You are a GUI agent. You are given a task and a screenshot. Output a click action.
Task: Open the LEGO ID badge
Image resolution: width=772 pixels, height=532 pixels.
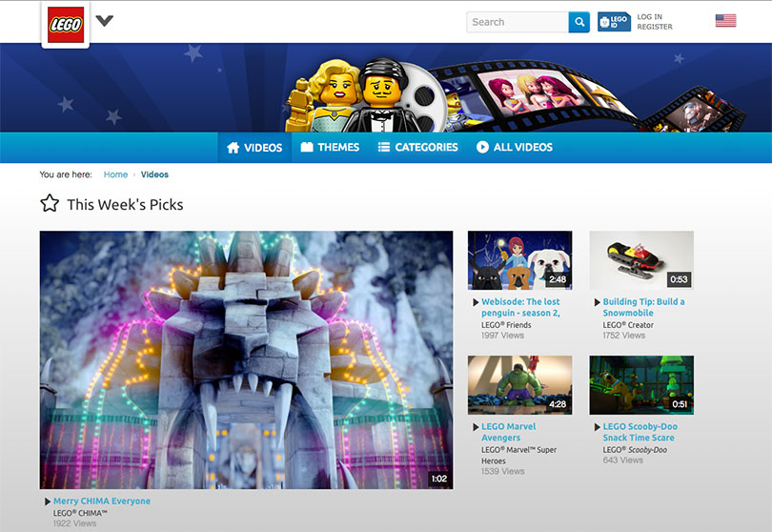614,22
